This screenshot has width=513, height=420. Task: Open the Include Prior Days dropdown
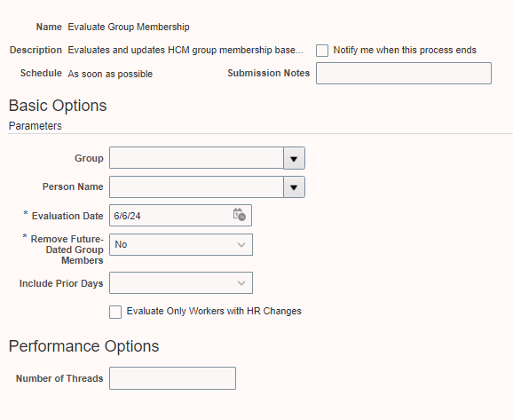click(x=181, y=283)
